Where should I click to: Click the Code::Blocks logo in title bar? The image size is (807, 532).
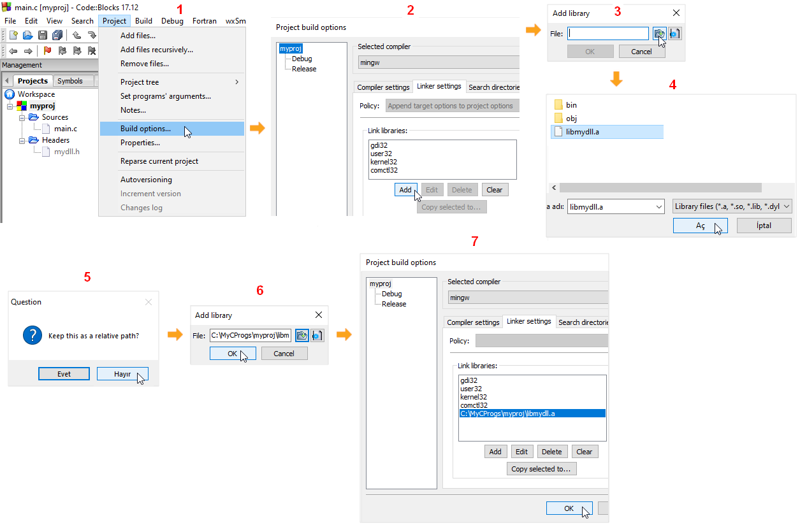(7, 7)
